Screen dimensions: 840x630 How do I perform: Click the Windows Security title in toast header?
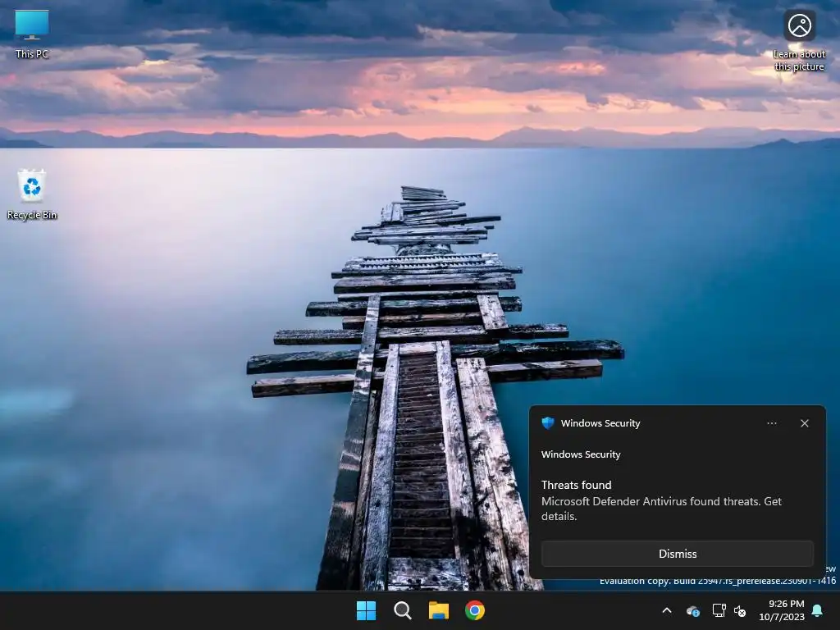(600, 423)
